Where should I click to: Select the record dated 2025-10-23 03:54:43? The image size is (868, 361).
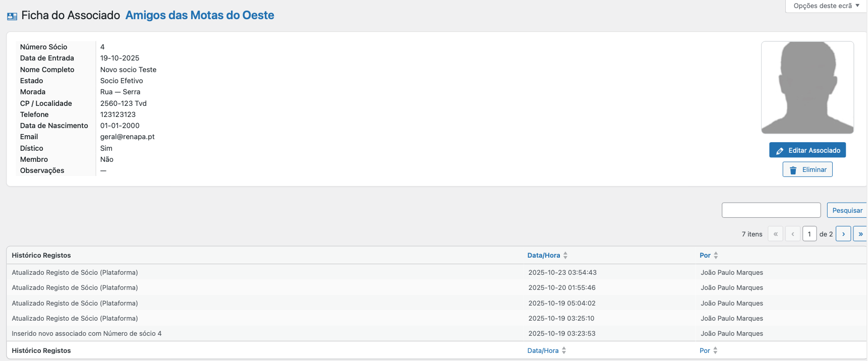click(x=437, y=272)
